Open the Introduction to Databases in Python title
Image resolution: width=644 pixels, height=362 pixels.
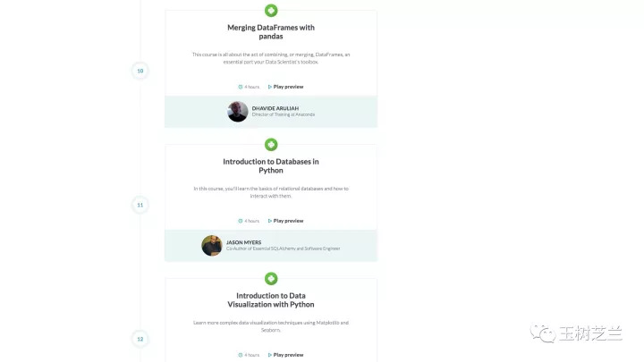pyautogui.click(x=271, y=166)
